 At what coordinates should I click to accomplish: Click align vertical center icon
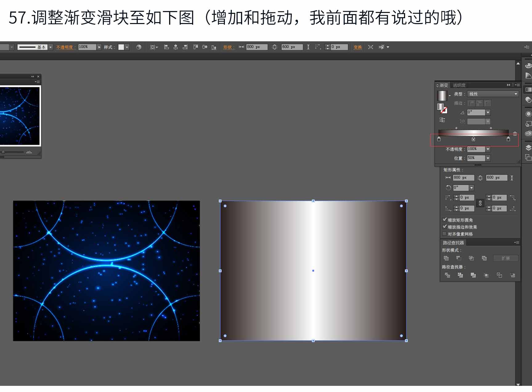[x=205, y=47]
